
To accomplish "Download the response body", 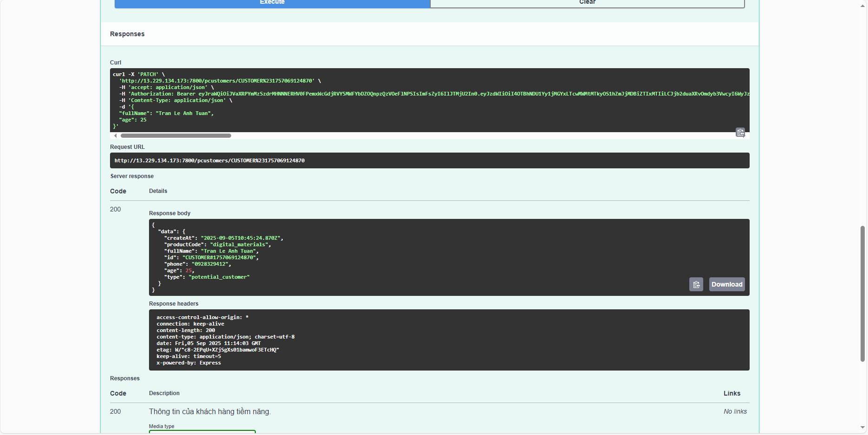I will click(726, 284).
